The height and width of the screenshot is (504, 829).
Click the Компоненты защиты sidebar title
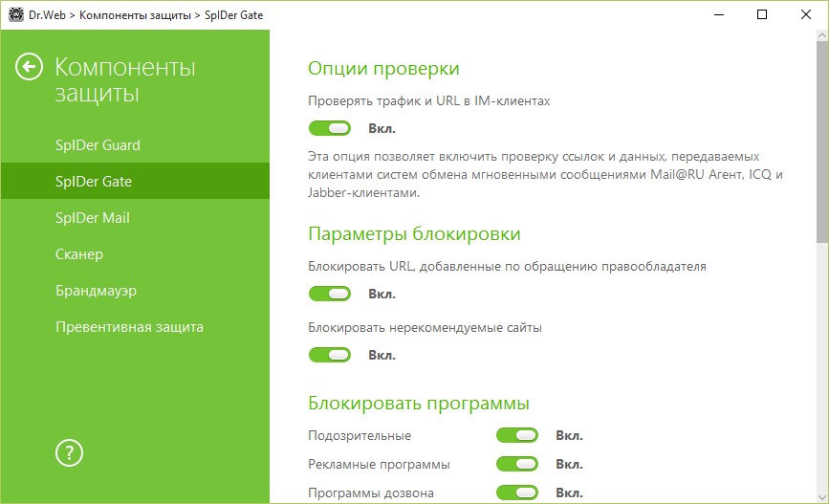tap(124, 80)
